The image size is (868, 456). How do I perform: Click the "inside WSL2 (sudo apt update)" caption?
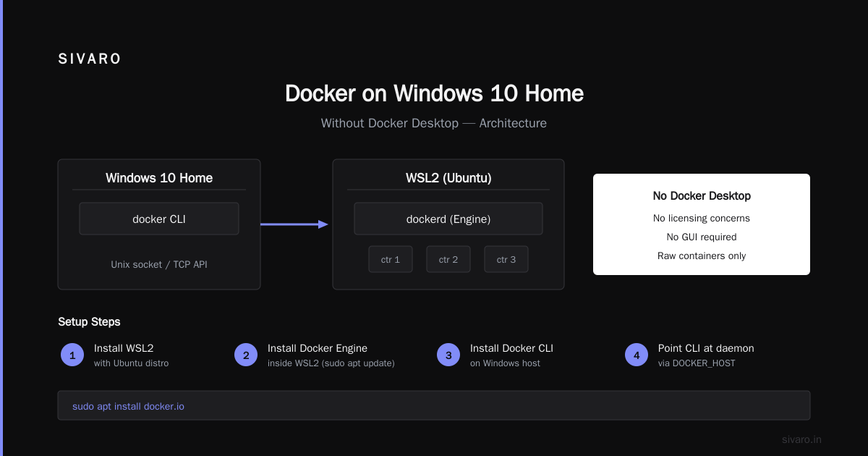[331, 363]
